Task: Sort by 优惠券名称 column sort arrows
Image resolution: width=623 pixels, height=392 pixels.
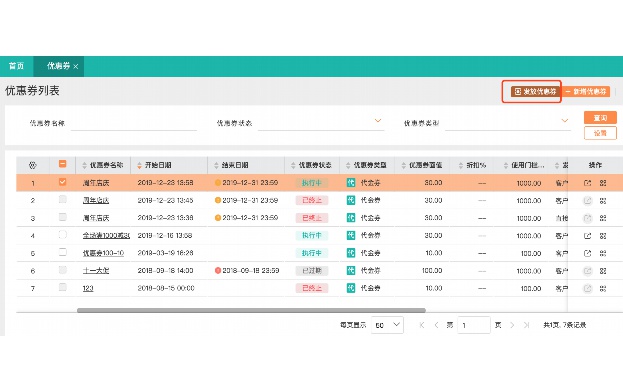Action: (84, 165)
